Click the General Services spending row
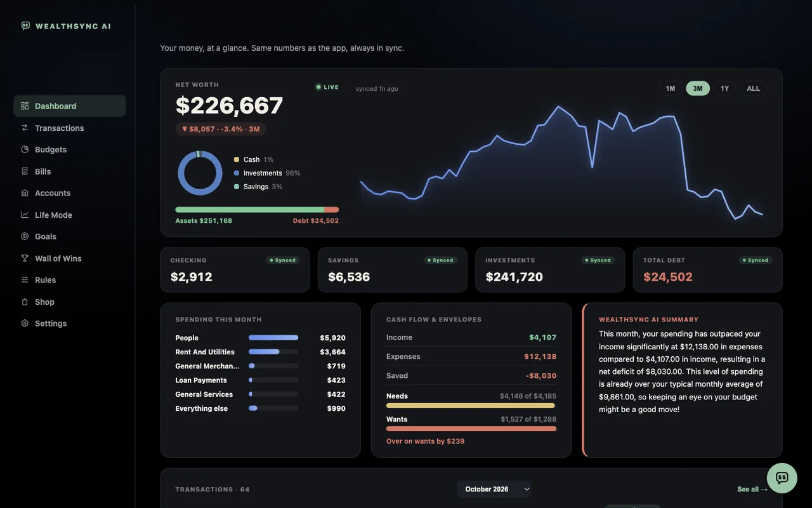The image size is (812, 508). point(260,394)
